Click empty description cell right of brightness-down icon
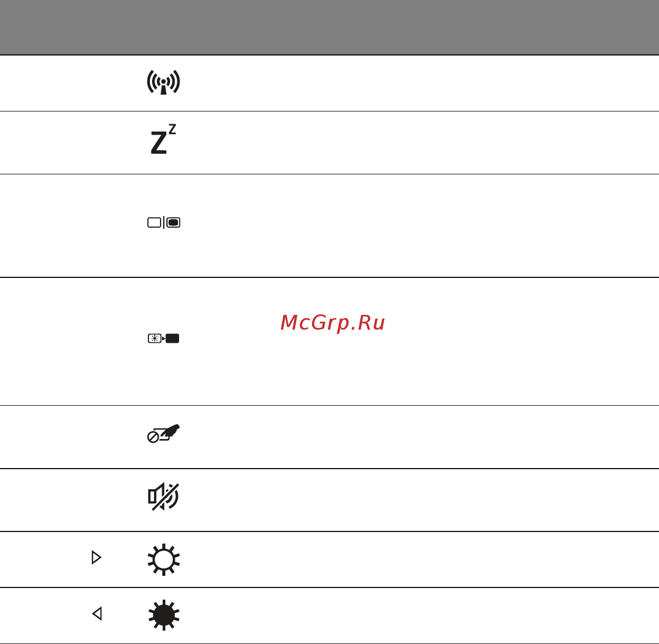The width and height of the screenshot is (659, 644). (422, 615)
